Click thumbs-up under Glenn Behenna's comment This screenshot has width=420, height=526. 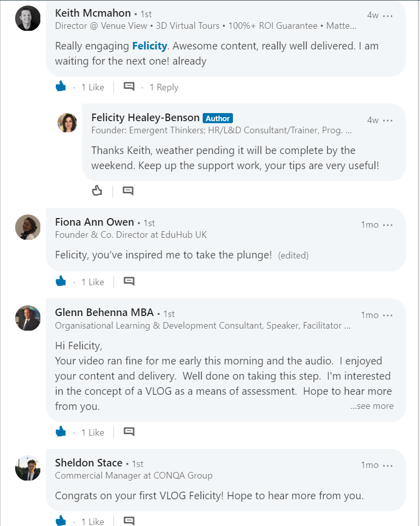[x=61, y=432]
